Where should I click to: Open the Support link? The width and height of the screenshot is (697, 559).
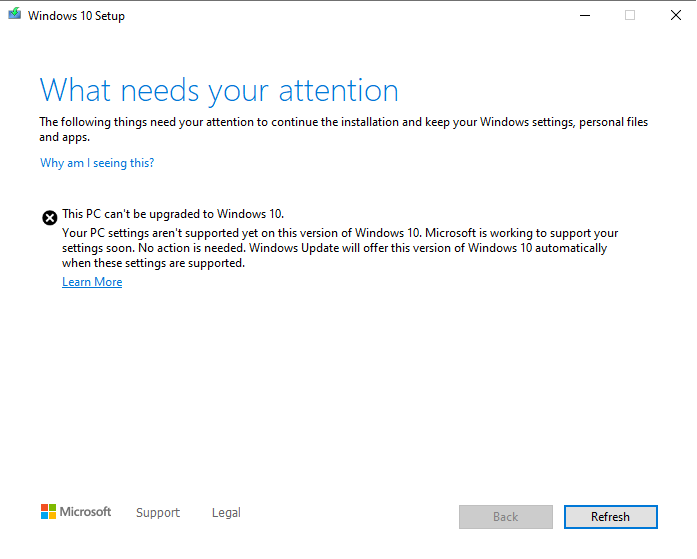158,513
